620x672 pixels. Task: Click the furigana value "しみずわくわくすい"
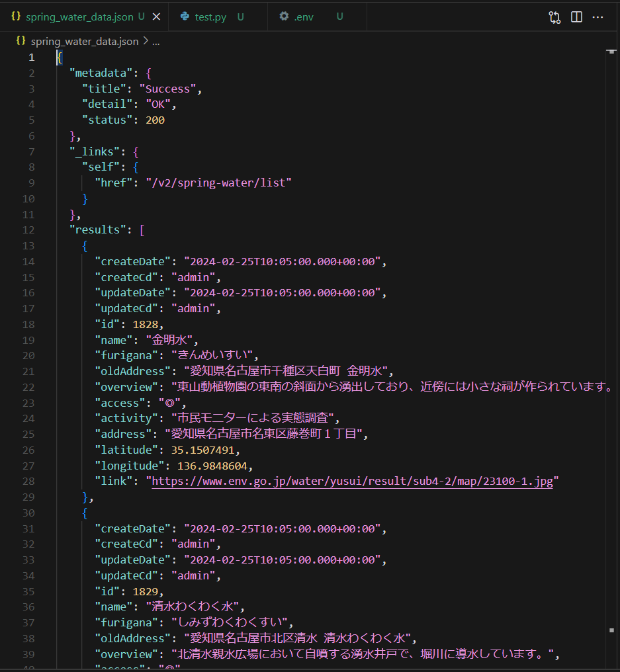click(230, 622)
